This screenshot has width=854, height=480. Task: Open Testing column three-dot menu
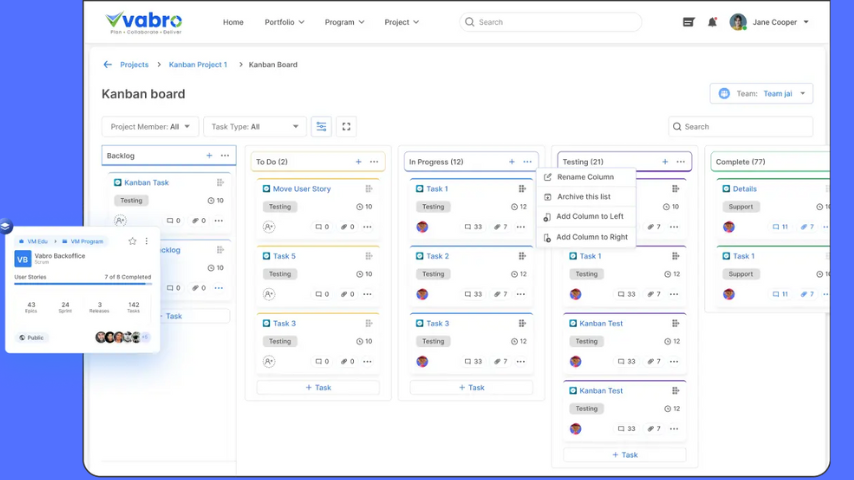click(x=681, y=162)
